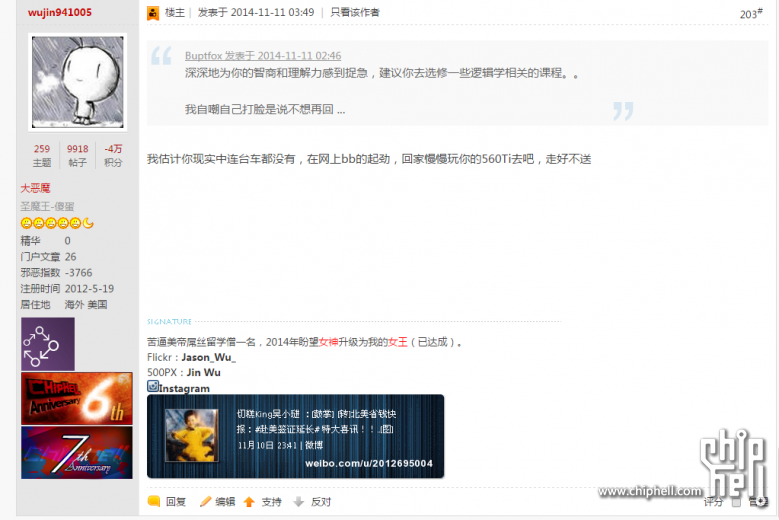Screen dimensions: 779x520
Task: Open the wujin941005 username link
Action: [60, 12]
